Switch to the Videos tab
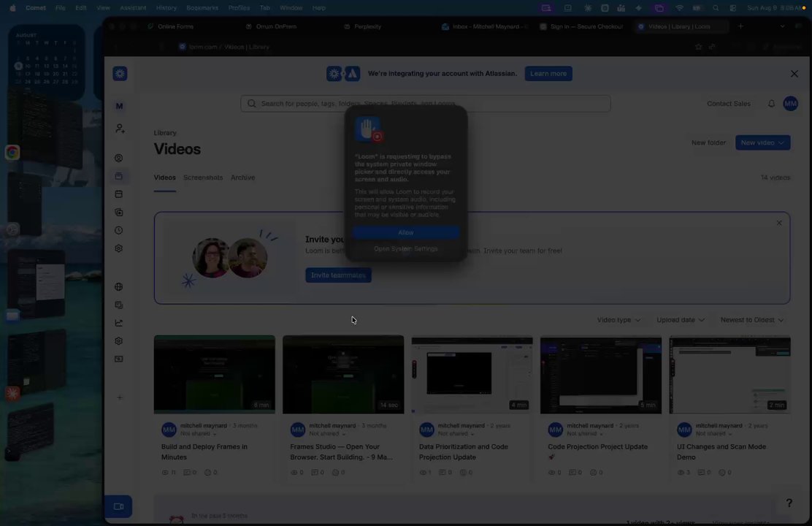Viewport: 812px width, 526px height. [165, 178]
